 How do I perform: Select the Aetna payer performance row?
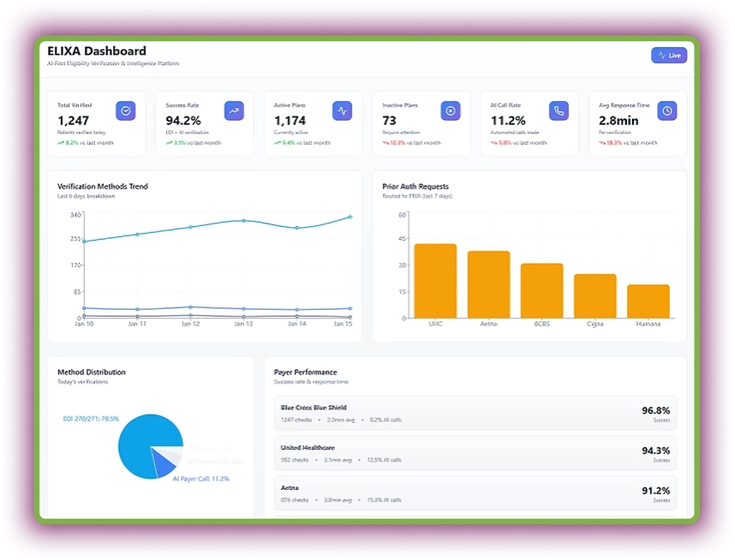[475, 494]
